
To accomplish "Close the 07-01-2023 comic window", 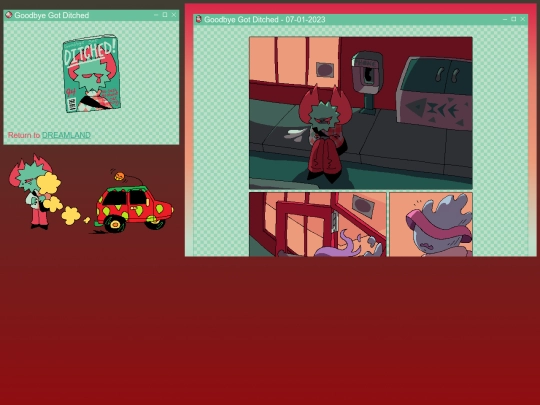I will [x=523, y=19].
